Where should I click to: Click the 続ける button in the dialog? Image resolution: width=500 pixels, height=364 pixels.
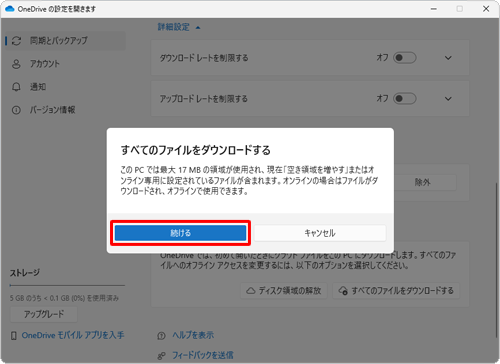(180, 233)
